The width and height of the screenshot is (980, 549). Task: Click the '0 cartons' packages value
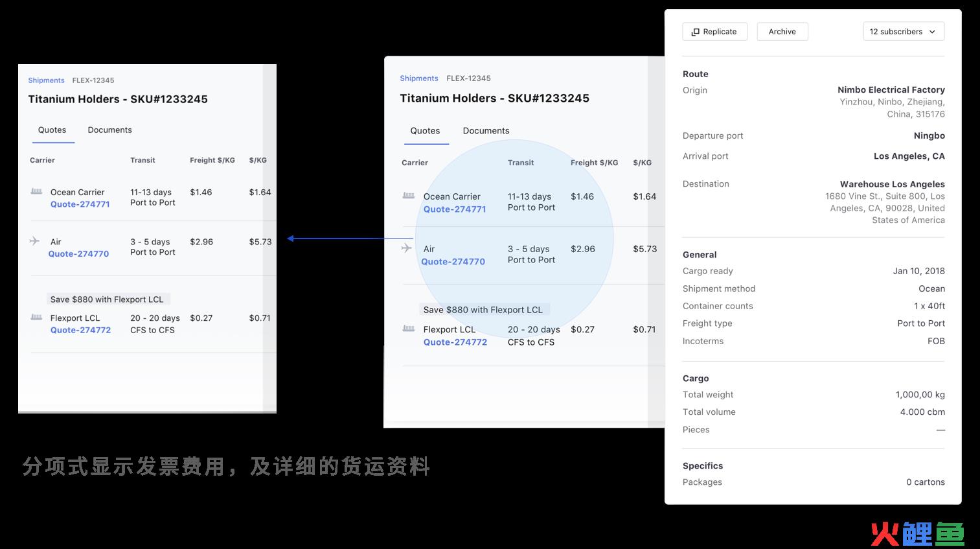(x=926, y=482)
